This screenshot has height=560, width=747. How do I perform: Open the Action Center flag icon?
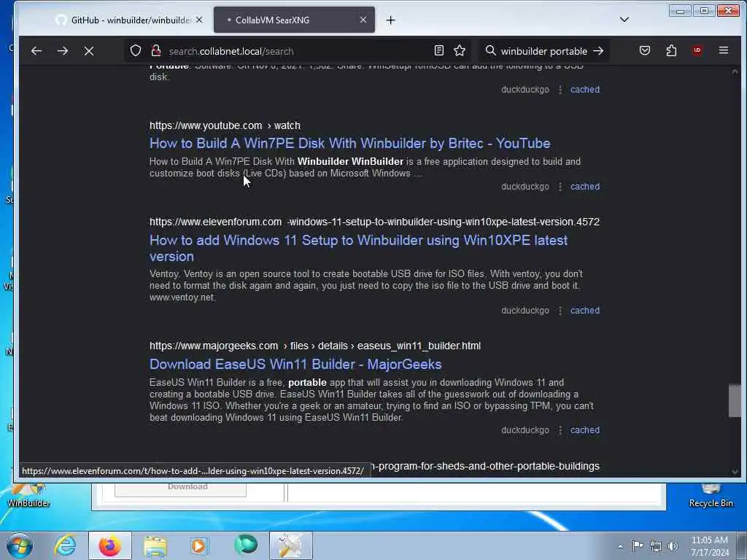coord(638,545)
